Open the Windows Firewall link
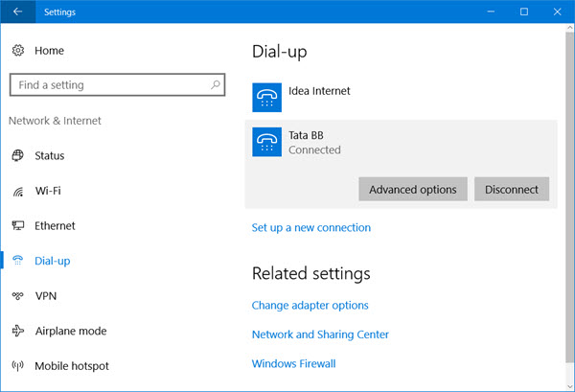The width and height of the screenshot is (575, 392). click(293, 364)
